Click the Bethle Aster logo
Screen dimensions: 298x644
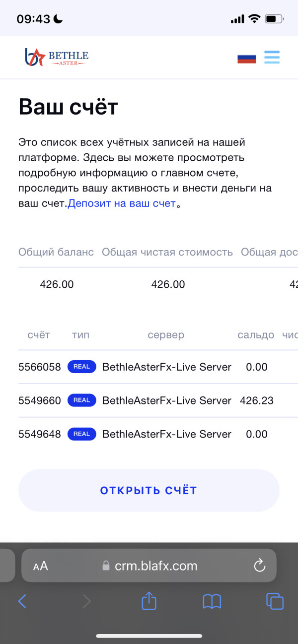click(x=57, y=57)
